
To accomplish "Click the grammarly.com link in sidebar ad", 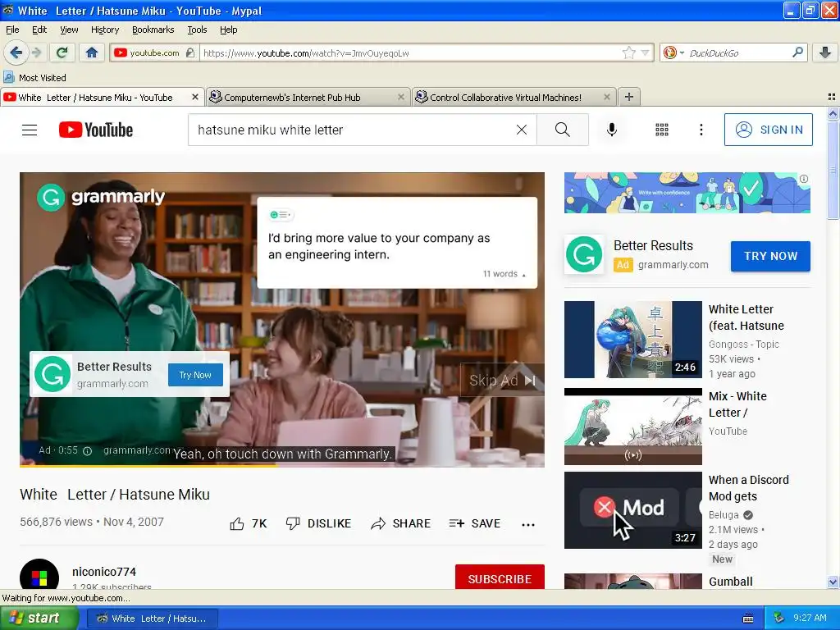I will coord(673,265).
